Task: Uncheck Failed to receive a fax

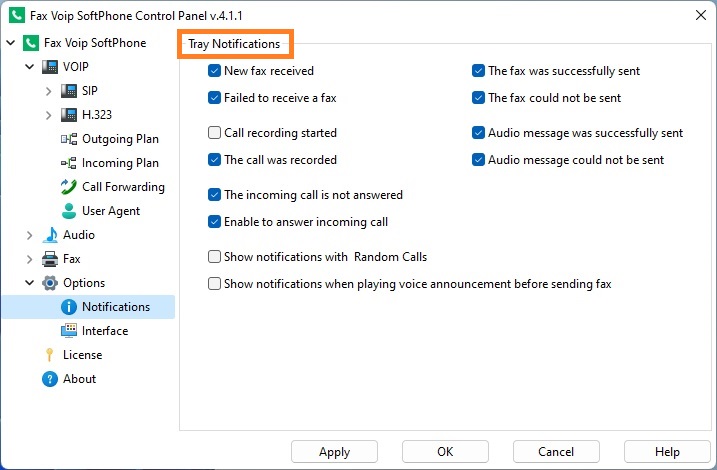Action: pyautogui.click(x=214, y=98)
